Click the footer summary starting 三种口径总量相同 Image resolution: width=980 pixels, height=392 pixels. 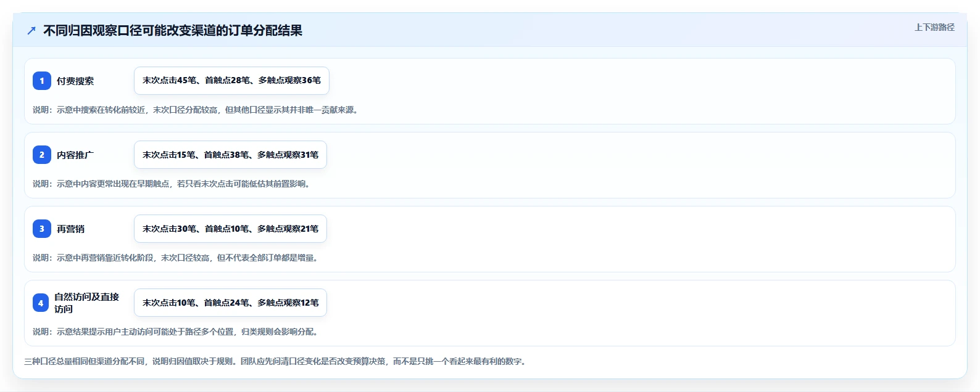tap(275, 361)
